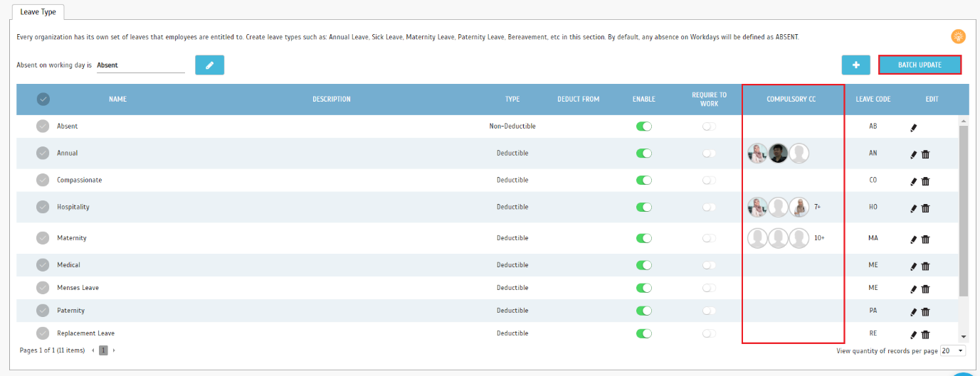Tick the checkbox next to Compassionate
This screenshot has height=376, width=980.
(43, 180)
